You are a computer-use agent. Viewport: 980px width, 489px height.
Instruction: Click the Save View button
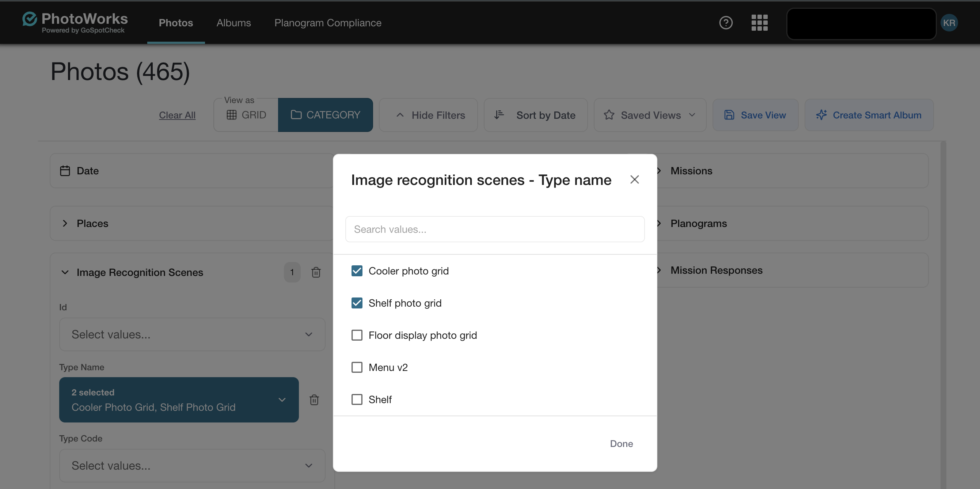coord(755,115)
